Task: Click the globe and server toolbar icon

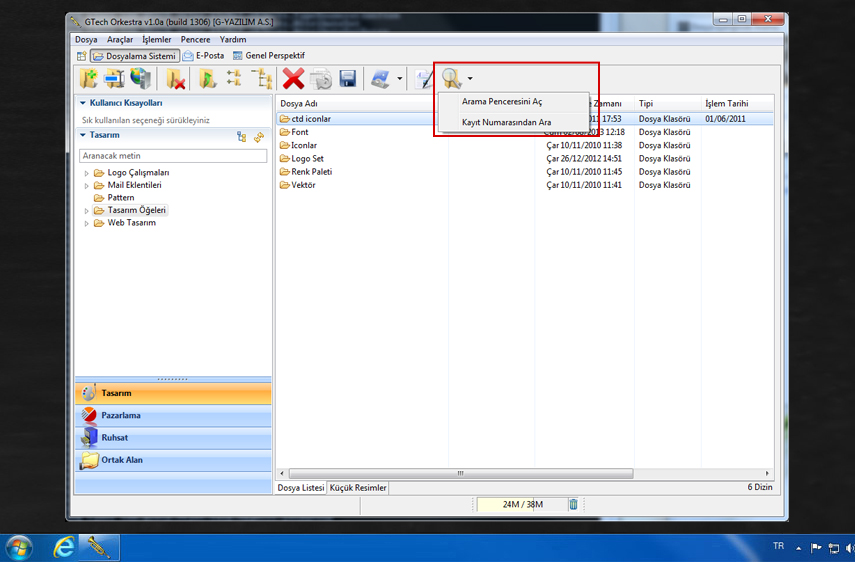Action: pyautogui.click(x=141, y=78)
